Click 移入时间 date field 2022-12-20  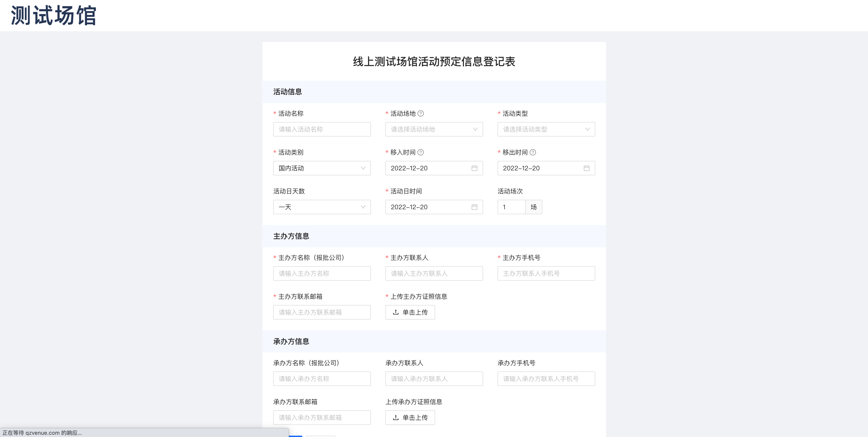click(x=434, y=168)
